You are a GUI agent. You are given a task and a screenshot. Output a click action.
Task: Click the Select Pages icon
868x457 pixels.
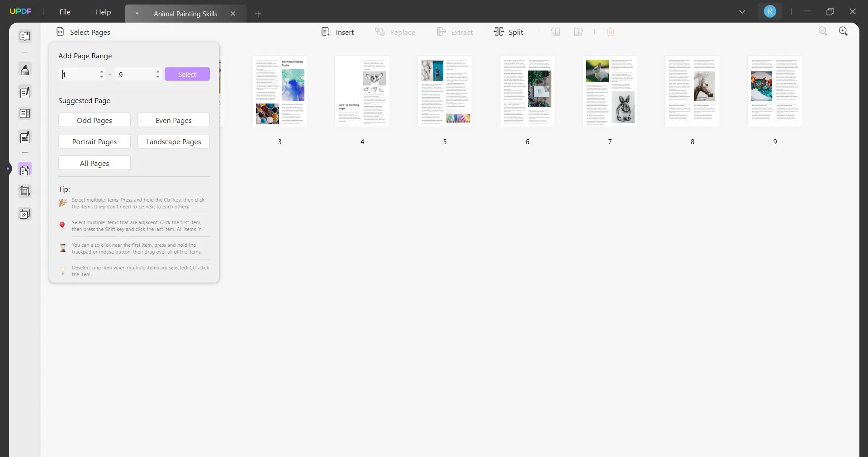tap(60, 32)
